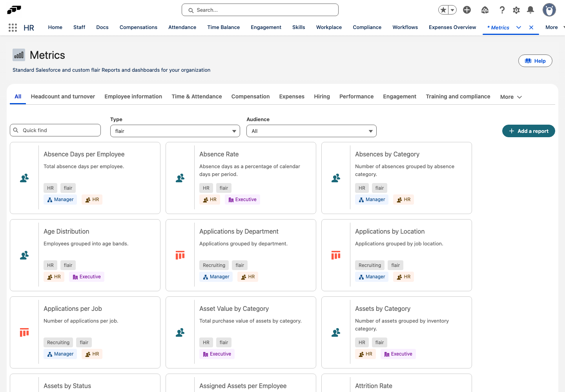Switch to Training and compliance tab

coord(458,96)
